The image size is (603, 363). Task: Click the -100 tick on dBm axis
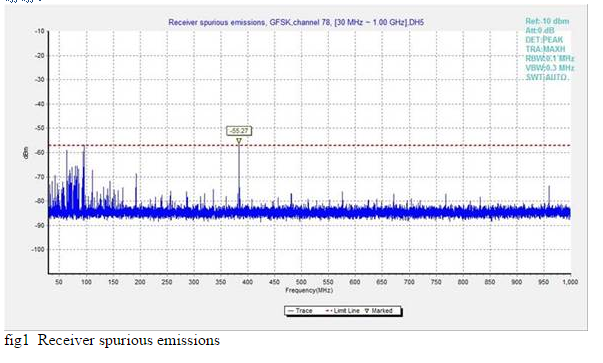[x=38, y=250]
